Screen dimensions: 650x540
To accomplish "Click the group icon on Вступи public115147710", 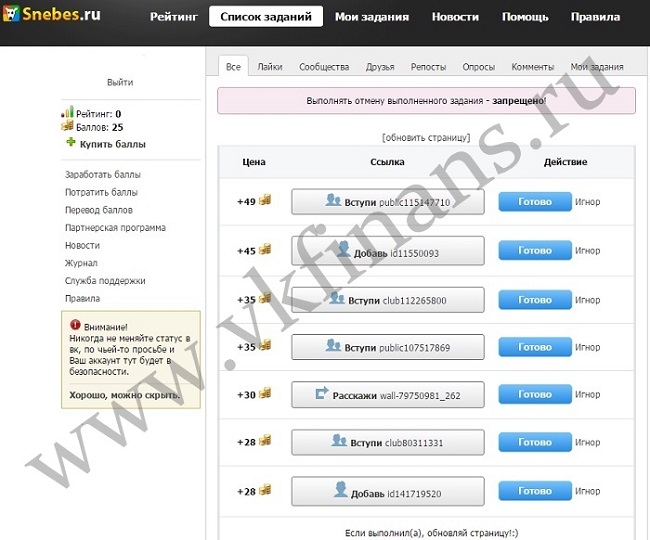I will [333, 200].
